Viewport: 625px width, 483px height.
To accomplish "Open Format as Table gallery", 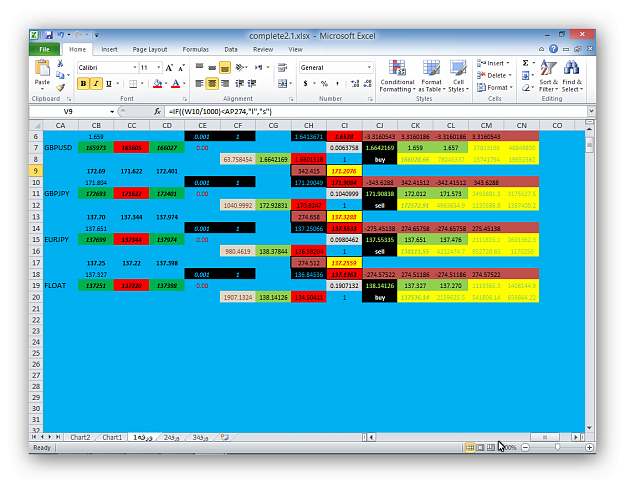I will [431, 77].
